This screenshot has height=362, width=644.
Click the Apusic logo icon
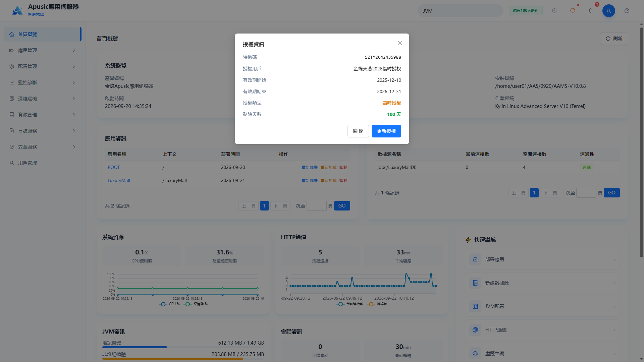(17, 11)
